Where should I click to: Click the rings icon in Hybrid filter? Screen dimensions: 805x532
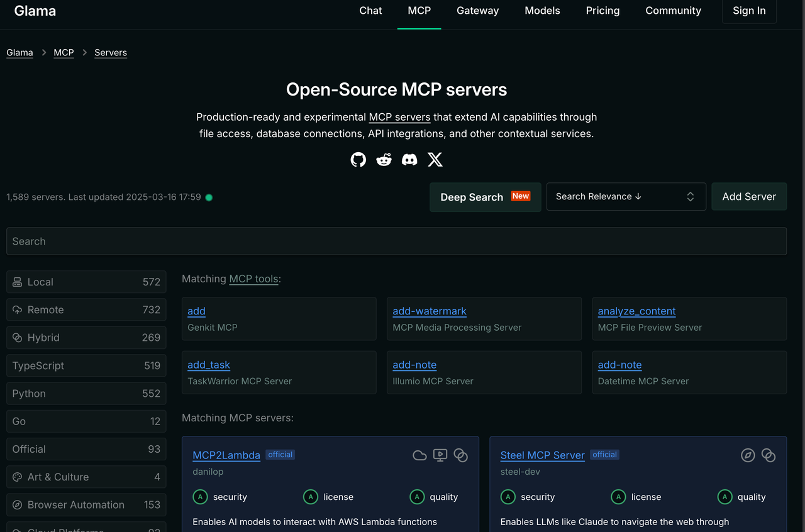tap(18, 338)
